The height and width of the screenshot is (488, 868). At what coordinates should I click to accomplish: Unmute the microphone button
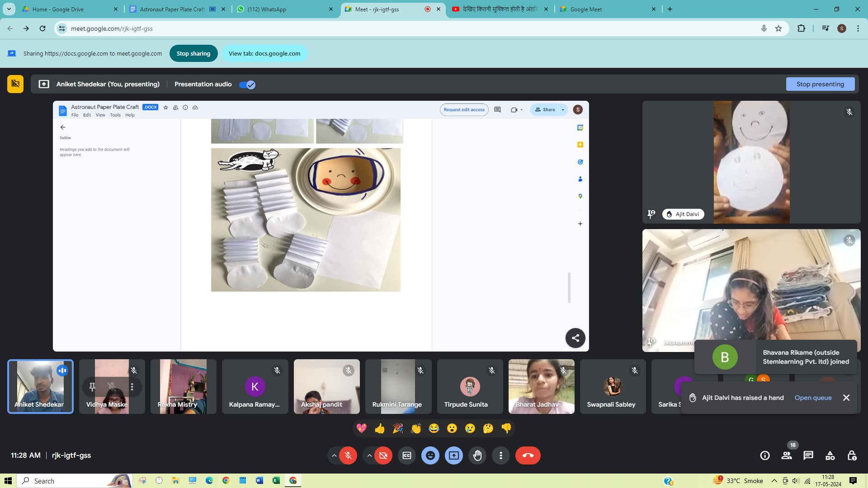tap(348, 455)
